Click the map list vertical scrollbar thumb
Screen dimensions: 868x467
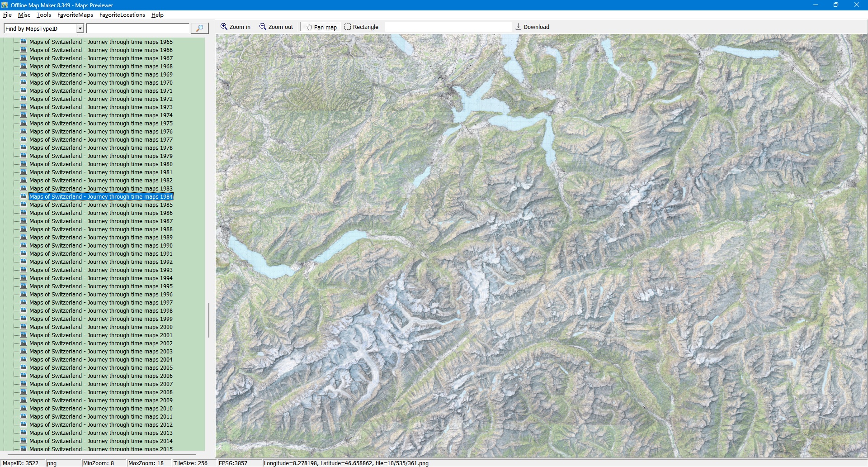pyautogui.click(x=208, y=319)
